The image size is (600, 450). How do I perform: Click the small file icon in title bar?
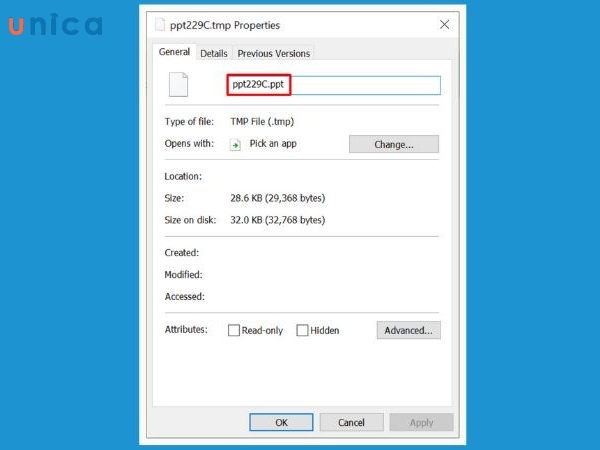point(160,25)
